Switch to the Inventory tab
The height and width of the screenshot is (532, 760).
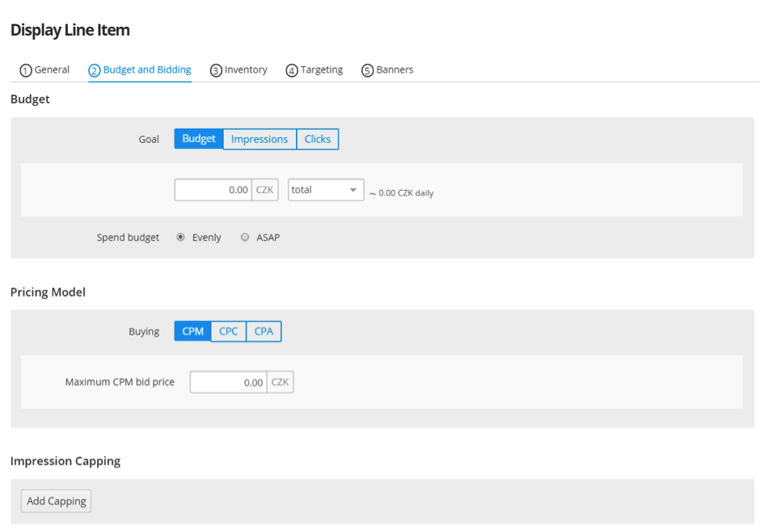239,70
